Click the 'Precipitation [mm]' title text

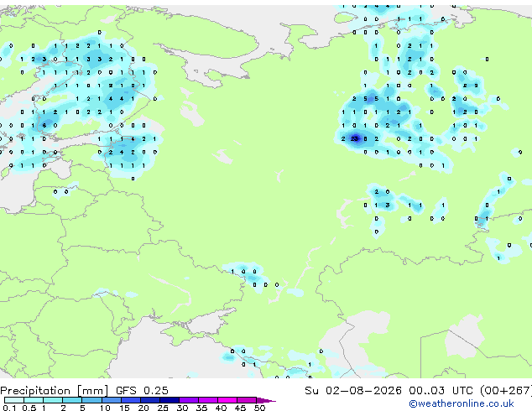pyautogui.click(x=55, y=391)
